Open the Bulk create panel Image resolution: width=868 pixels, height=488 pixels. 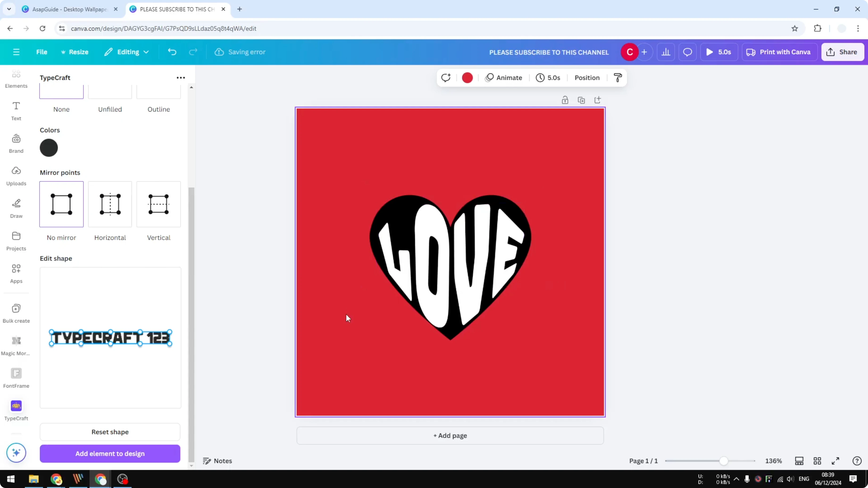[16, 313]
